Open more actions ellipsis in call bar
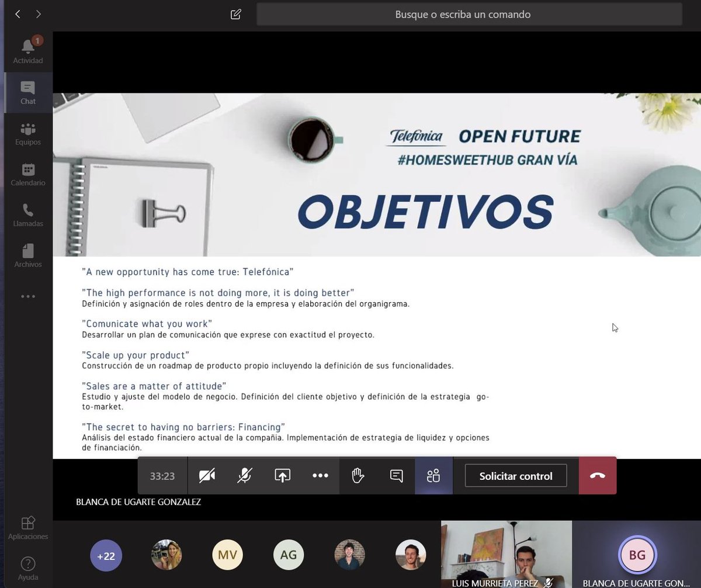The height and width of the screenshot is (588, 701). click(320, 476)
